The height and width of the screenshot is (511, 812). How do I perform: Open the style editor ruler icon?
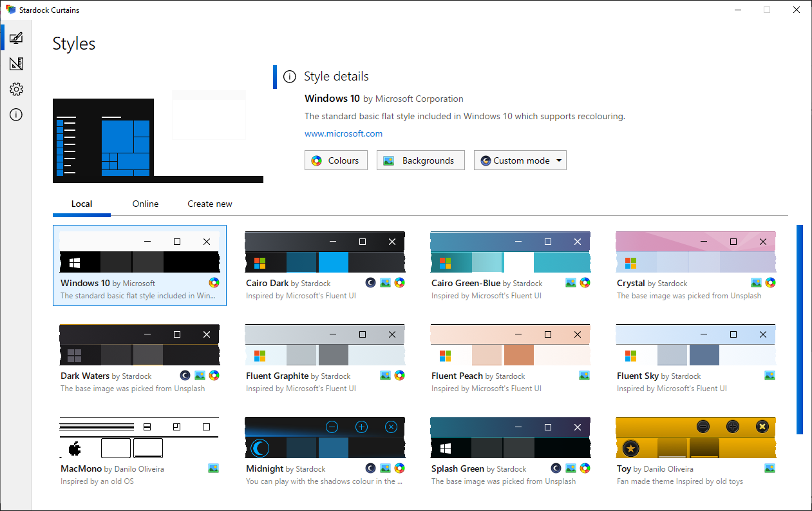click(x=16, y=64)
